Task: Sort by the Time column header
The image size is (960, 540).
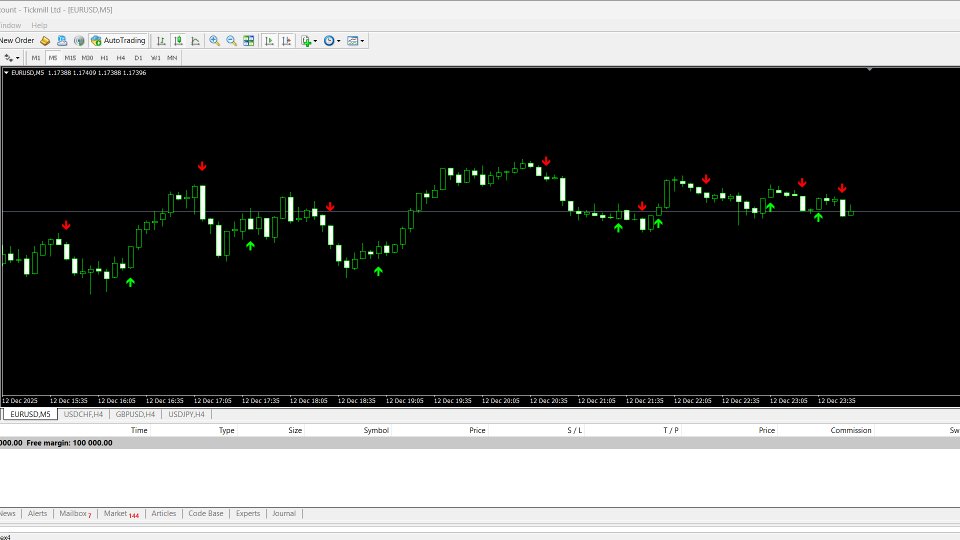Action: click(139, 430)
